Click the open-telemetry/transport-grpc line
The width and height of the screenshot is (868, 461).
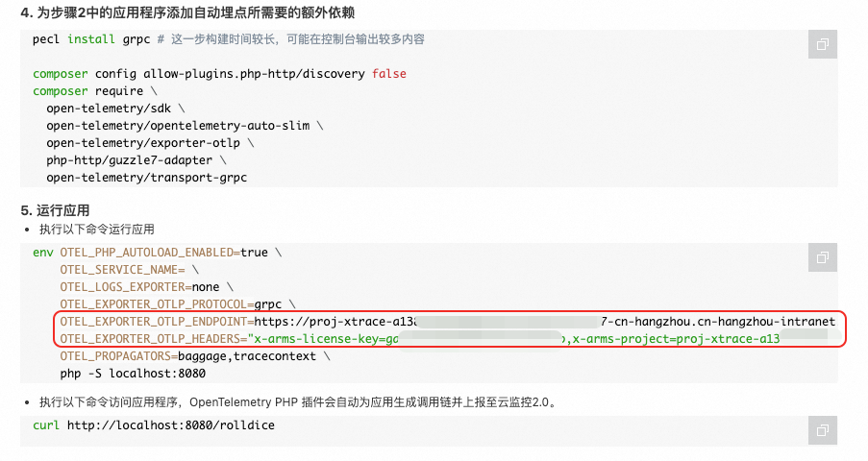pos(147,178)
